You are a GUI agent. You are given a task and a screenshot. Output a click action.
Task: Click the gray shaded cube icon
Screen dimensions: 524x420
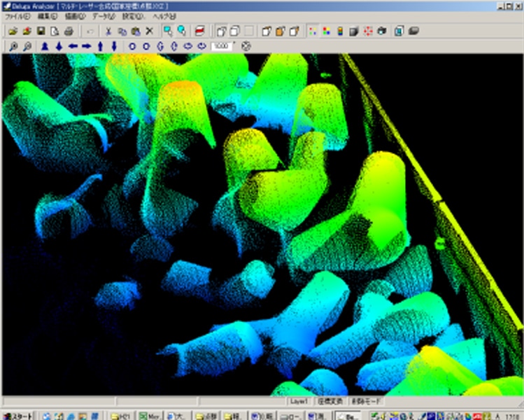click(x=354, y=31)
